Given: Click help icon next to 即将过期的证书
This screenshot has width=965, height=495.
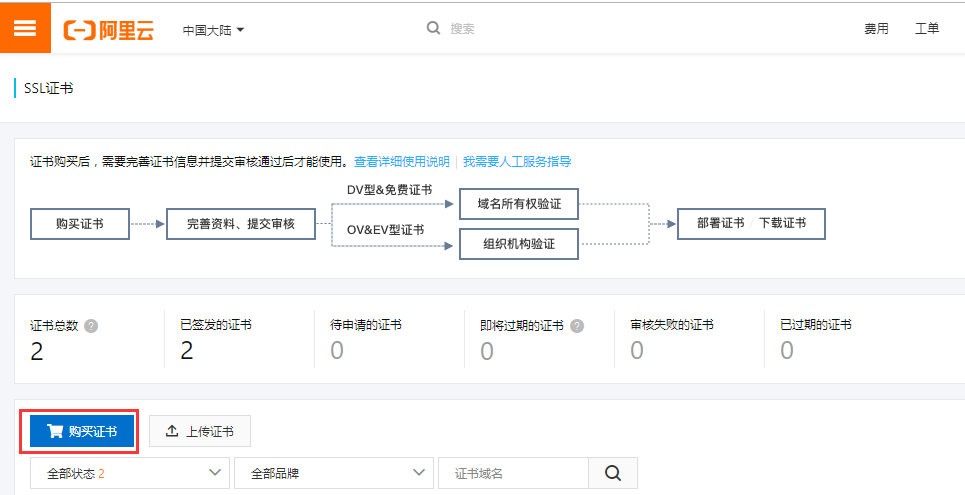Looking at the screenshot, I should (x=577, y=326).
